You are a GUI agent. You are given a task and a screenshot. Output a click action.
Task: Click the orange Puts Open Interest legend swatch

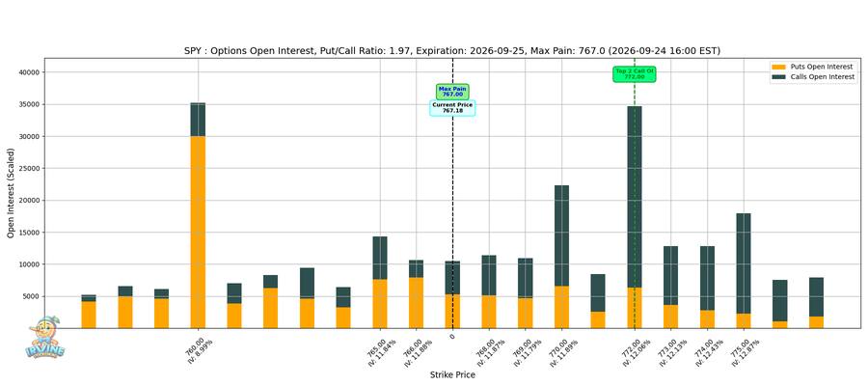coord(780,67)
